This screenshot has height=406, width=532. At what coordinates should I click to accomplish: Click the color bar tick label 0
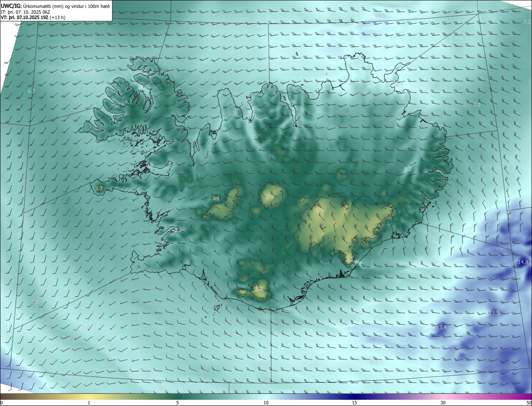coord(1,403)
